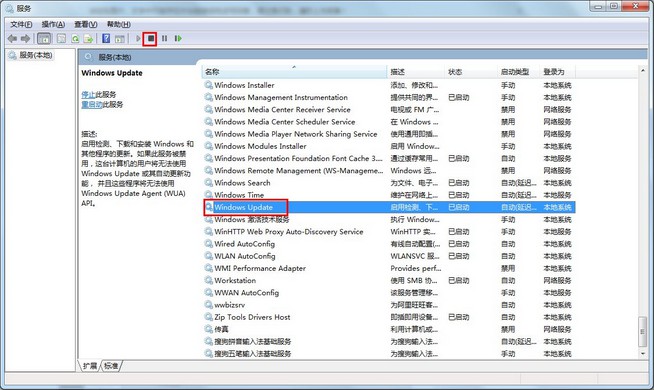This screenshot has width=654, height=390.
Task: Select the wwbizsrv service icon
Action: 208,305
